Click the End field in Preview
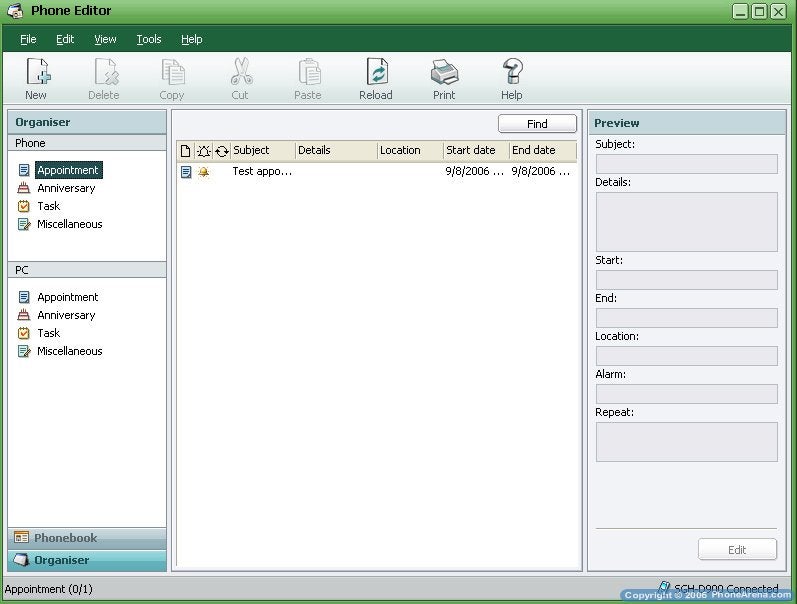 (687, 318)
